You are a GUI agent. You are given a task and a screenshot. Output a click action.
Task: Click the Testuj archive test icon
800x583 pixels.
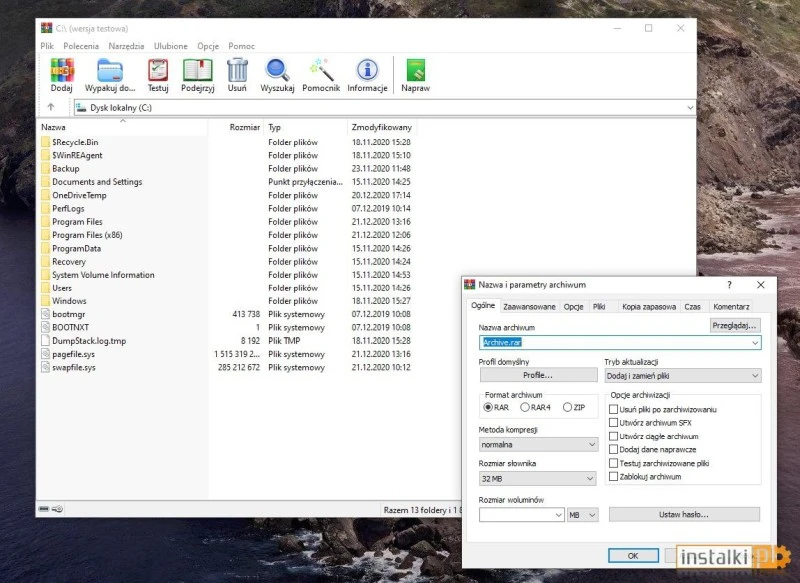[x=158, y=72]
